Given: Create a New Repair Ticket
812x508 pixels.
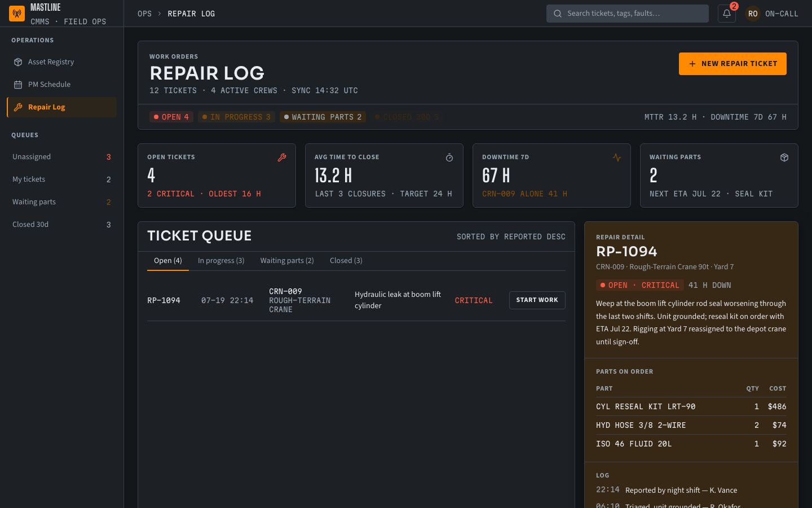Looking at the screenshot, I should 732,64.
